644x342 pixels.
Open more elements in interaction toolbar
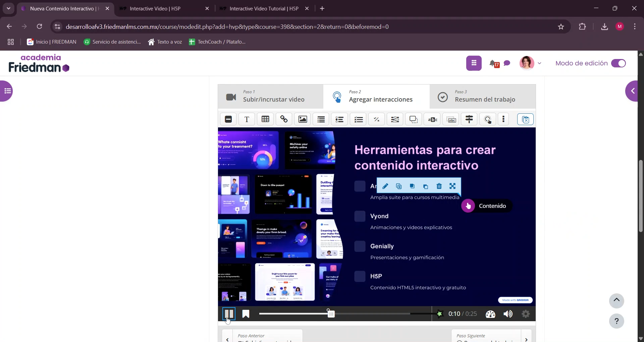pos(503,119)
